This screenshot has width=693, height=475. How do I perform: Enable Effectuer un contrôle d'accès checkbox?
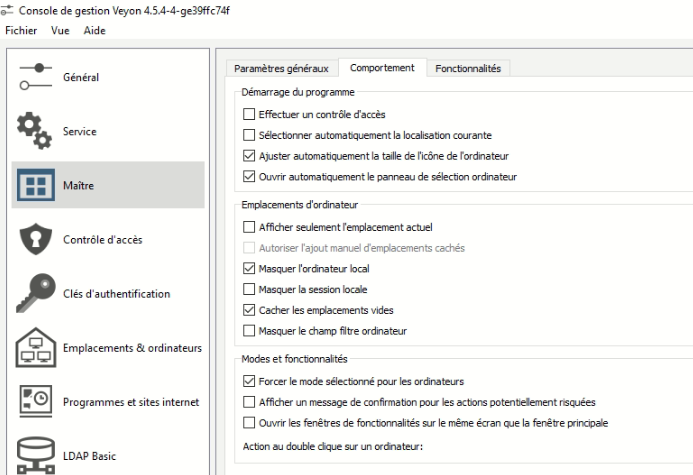249,114
